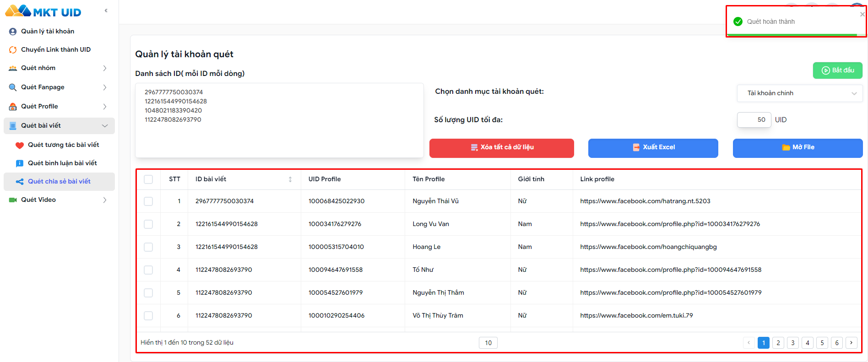Image resolution: width=868 pixels, height=362 pixels.
Task: Open profile link ending 100034176279276
Action: [x=670, y=224]
